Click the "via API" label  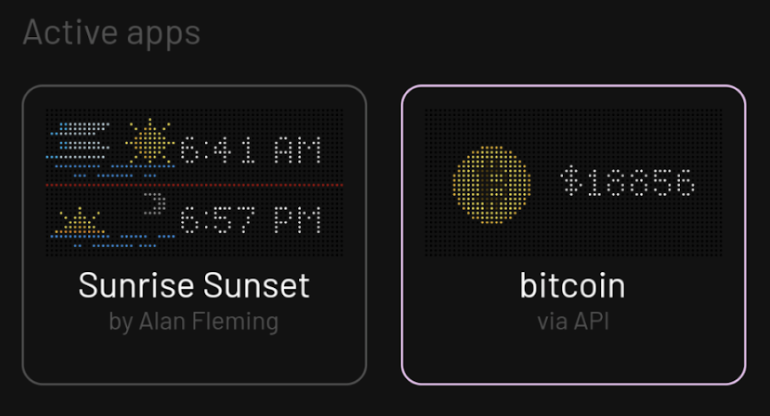pyautogui.click(x=573, y=322)
